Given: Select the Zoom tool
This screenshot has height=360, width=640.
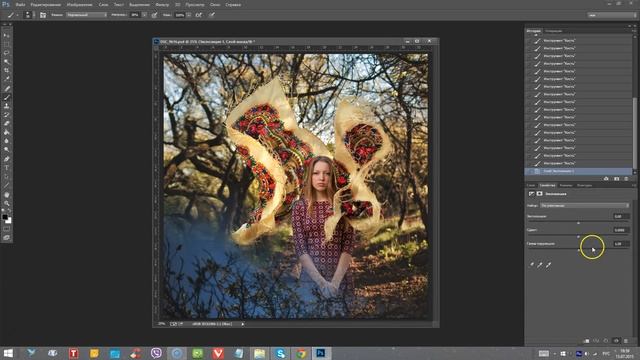Looking at the screenshot, I should coord(7,203).
